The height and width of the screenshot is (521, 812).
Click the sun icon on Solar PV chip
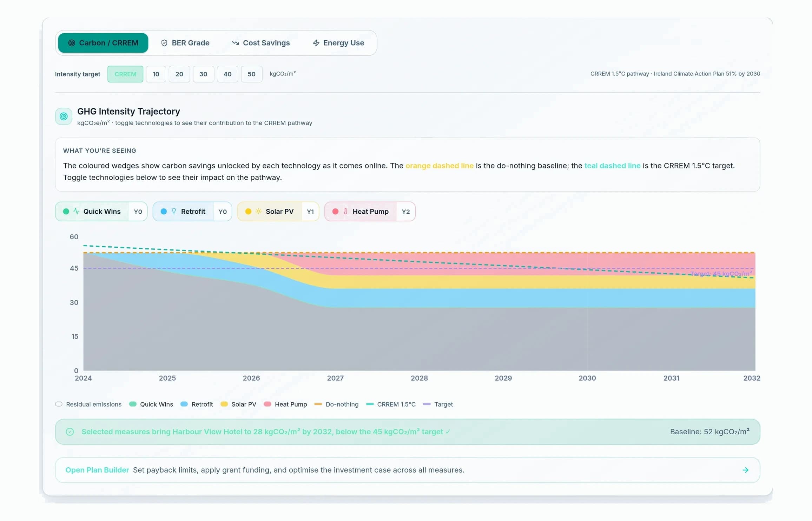coord(258,211)
